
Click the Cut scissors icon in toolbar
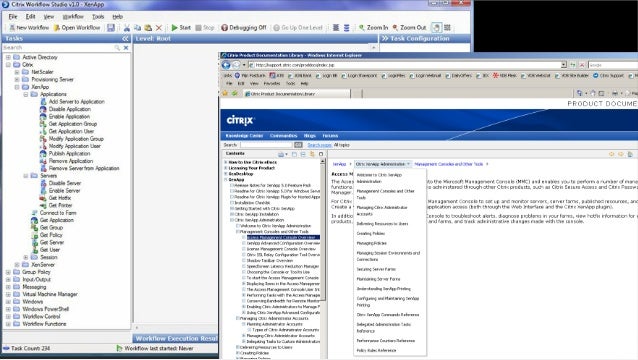127,28
